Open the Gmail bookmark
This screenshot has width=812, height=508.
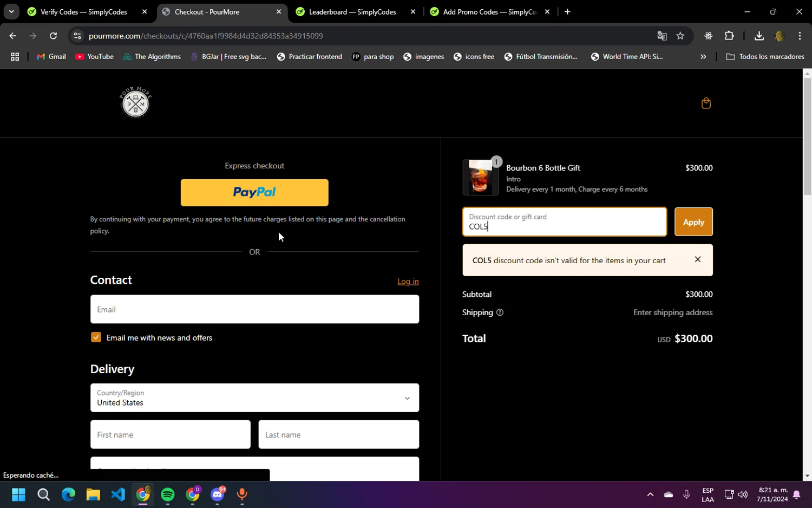[x=51, y=56]
